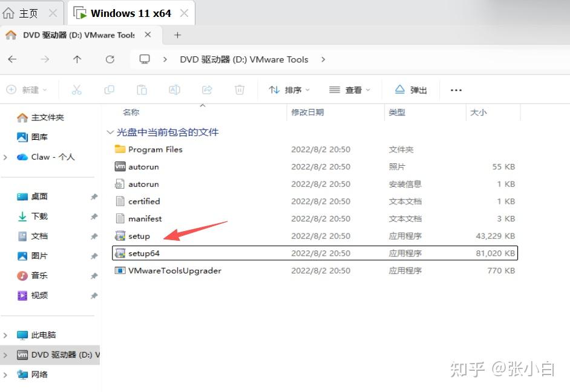Sort by the 名称 column header

131,113
